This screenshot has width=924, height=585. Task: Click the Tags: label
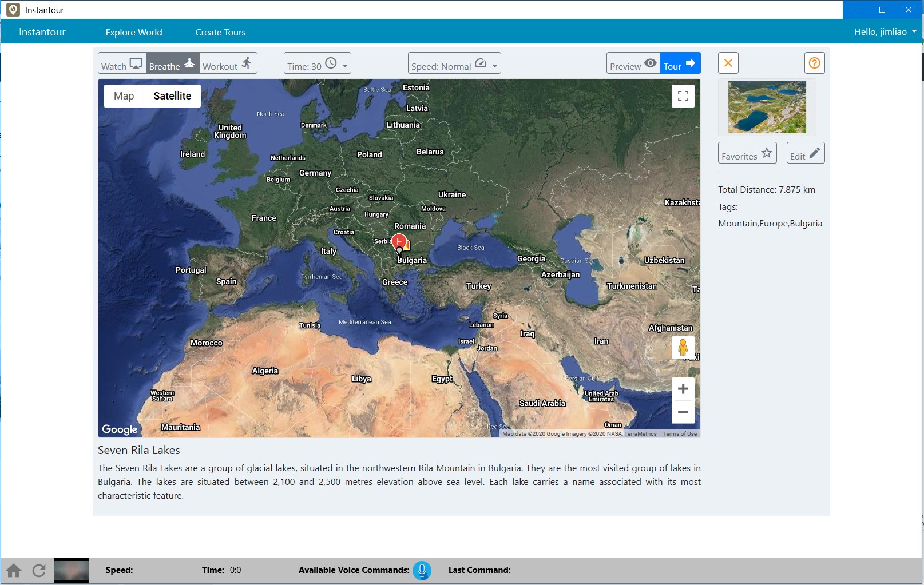click(x=728, y=207)
